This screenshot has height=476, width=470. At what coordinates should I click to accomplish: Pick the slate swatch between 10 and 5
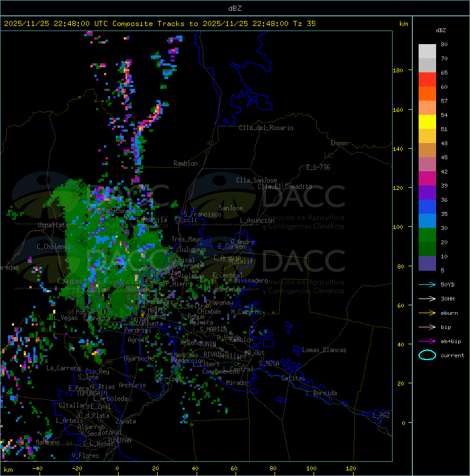coord(427,263)
